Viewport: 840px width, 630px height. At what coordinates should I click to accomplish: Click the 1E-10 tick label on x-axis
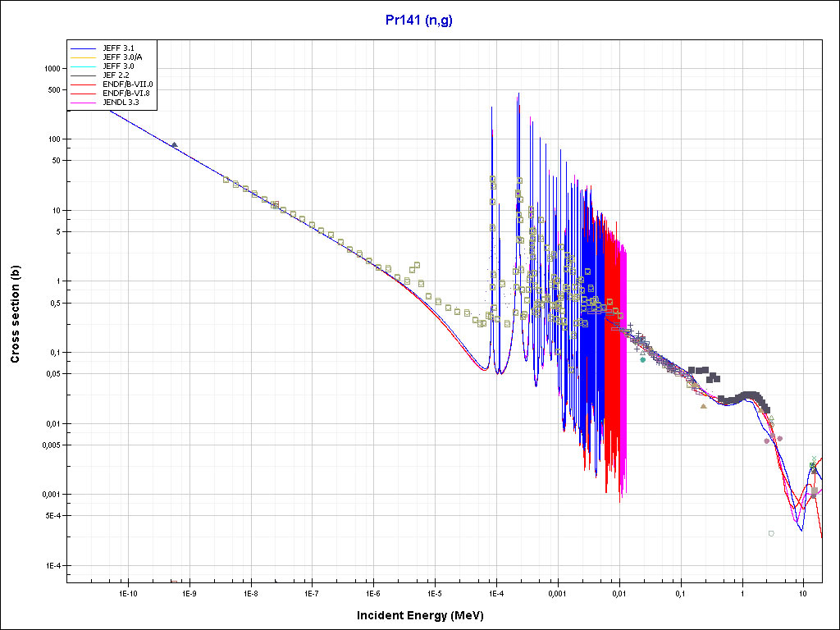click(x=127, y=592)
